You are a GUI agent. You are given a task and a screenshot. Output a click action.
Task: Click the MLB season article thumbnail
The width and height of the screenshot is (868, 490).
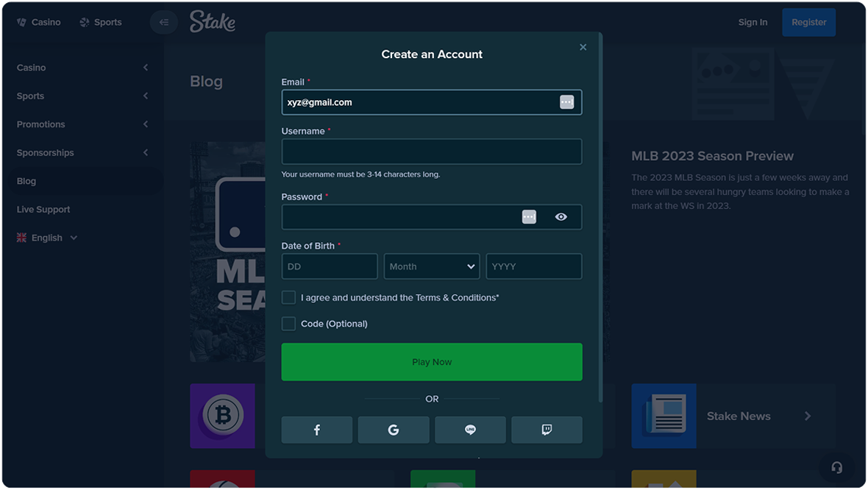click(x=227, y=252)
